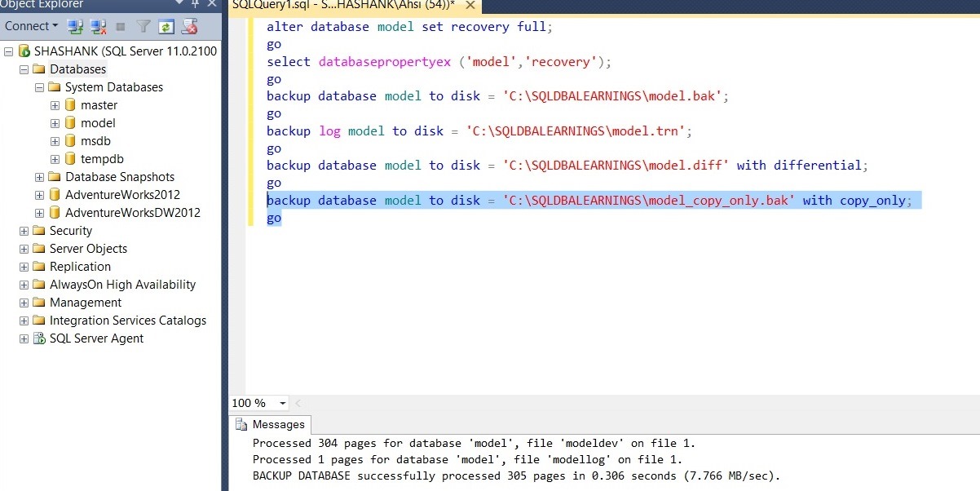Viewport: 980px width, 491px height.
Task: Click the tempdb database cylinder icon
Action: (70, 159)
